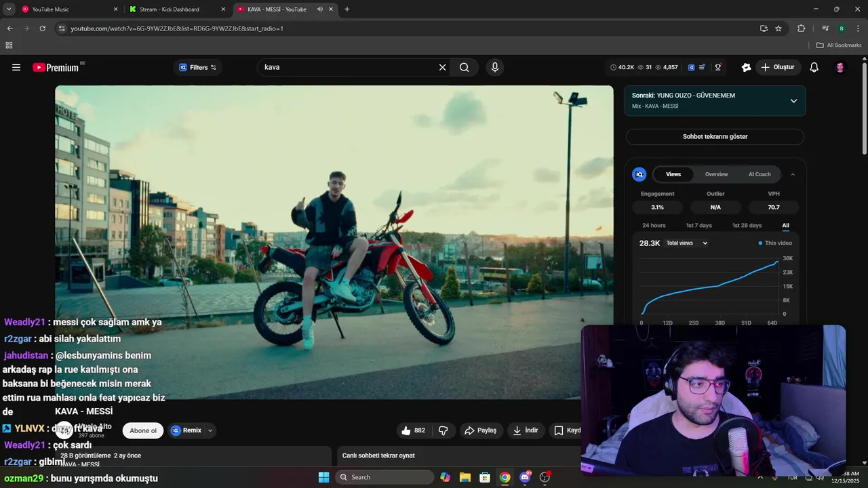868x488 pixels.
Task: Open OBS Studio from taskbar
Action: (545, 477)
